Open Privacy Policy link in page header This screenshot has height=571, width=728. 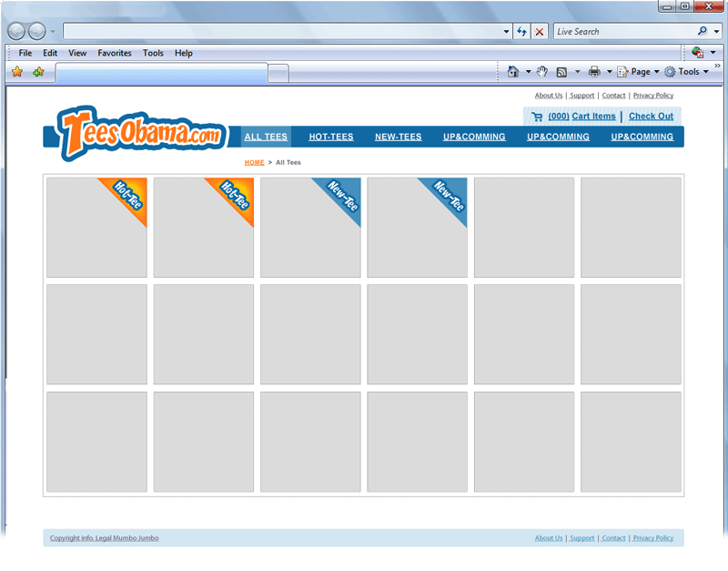(x=653, y=96)
